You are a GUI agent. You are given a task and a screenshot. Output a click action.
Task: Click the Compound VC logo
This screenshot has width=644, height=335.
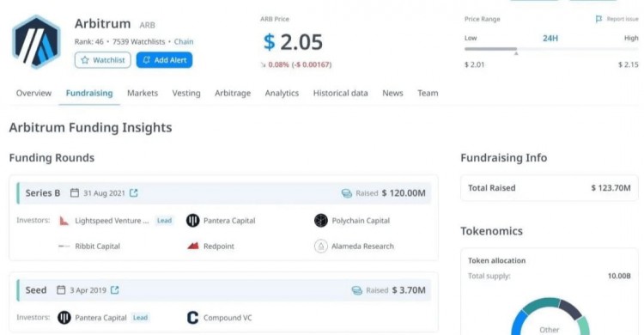[192, 318]
